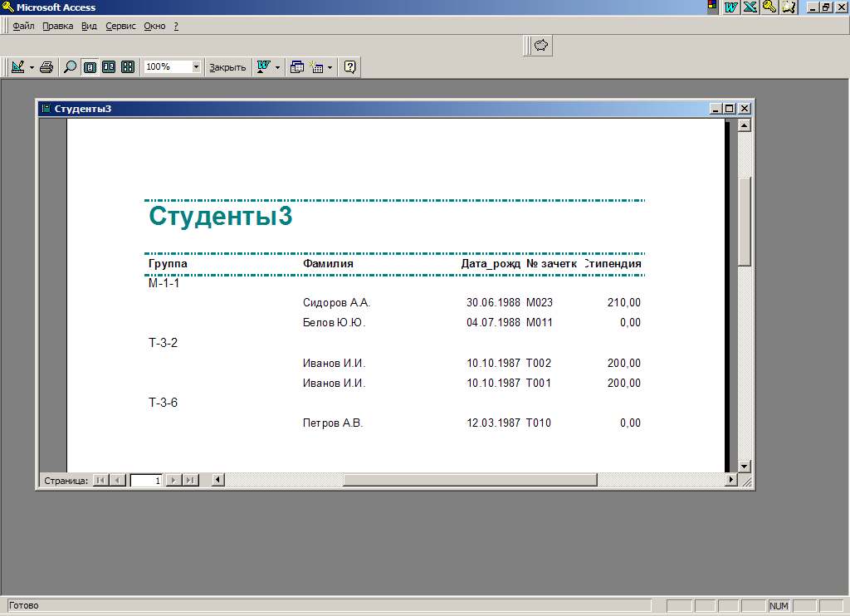
Task: Click group label Т-3-6
Action: click(x=164, y=403)
